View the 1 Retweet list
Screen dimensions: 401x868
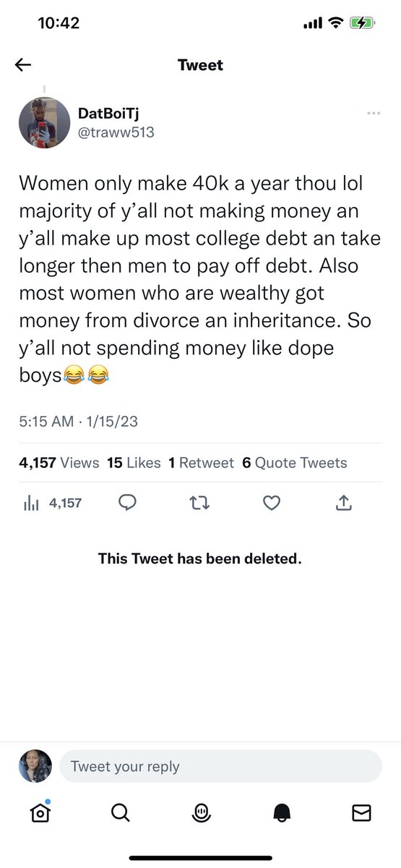click(201, 463)
